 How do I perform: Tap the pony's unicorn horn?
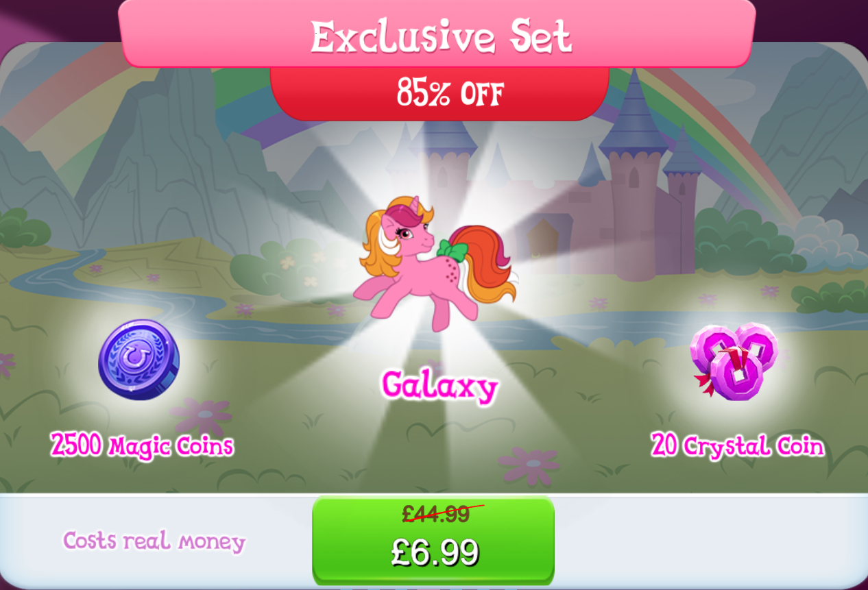pos(414,204)
